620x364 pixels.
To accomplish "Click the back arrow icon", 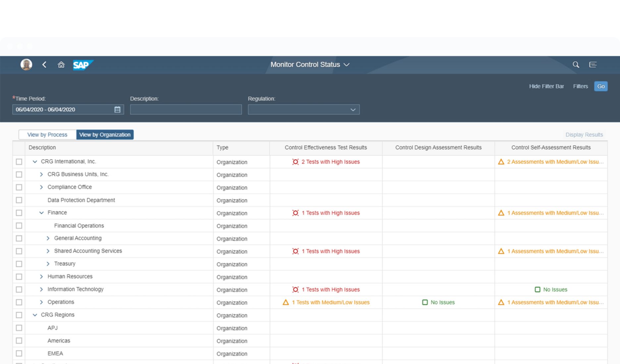I will tap(44, 65).
